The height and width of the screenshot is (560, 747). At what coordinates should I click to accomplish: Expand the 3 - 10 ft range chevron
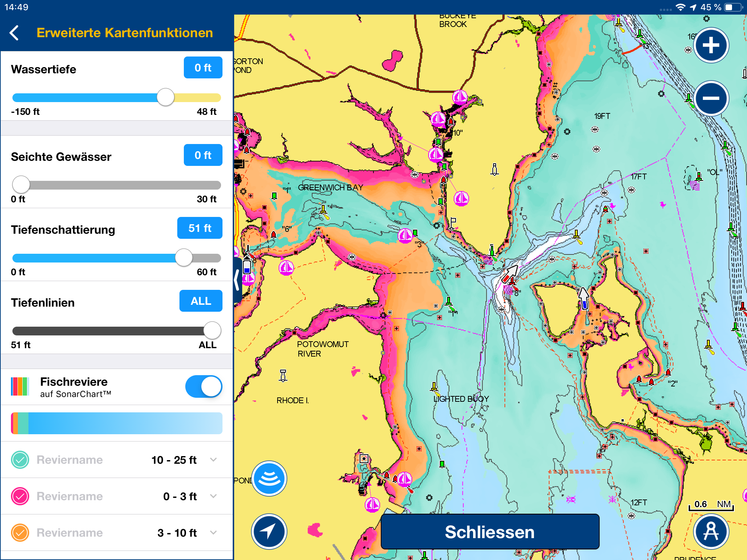click(214, 533)
